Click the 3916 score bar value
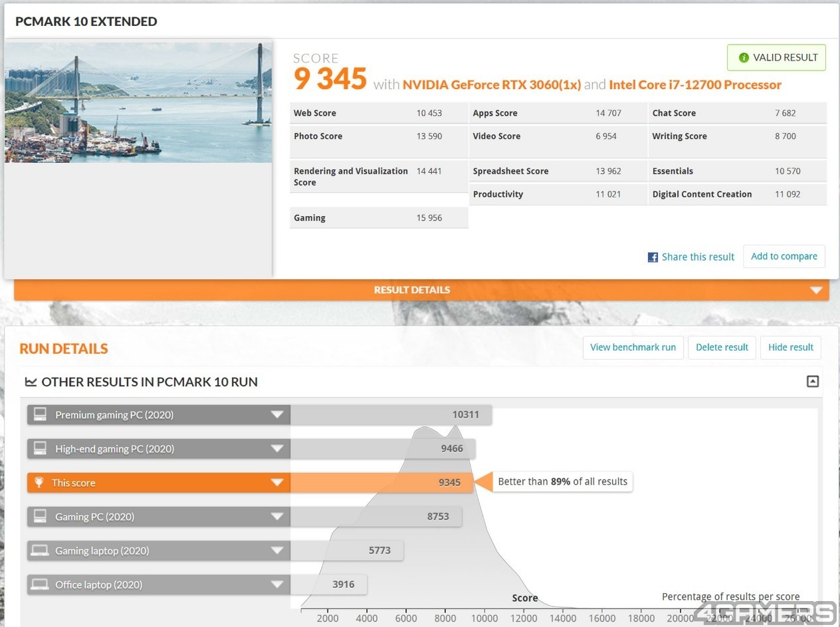 click(x=344, y=584)
